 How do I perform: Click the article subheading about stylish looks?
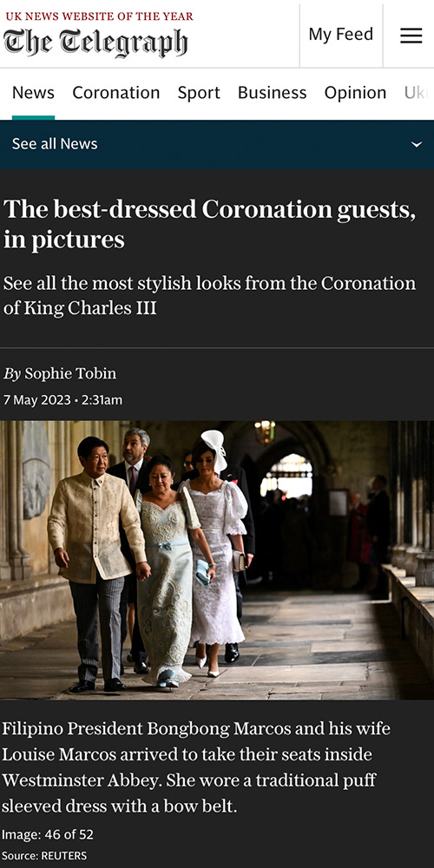point(209,295)
